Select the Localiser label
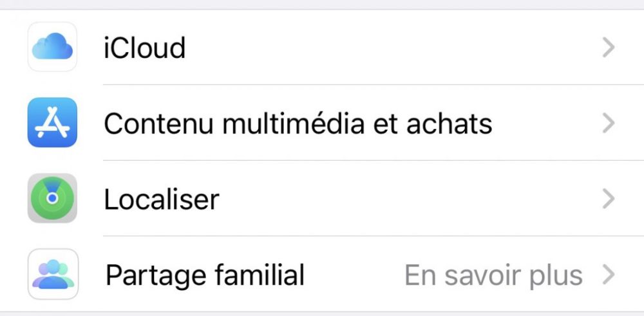 click(x=161, y=199)
